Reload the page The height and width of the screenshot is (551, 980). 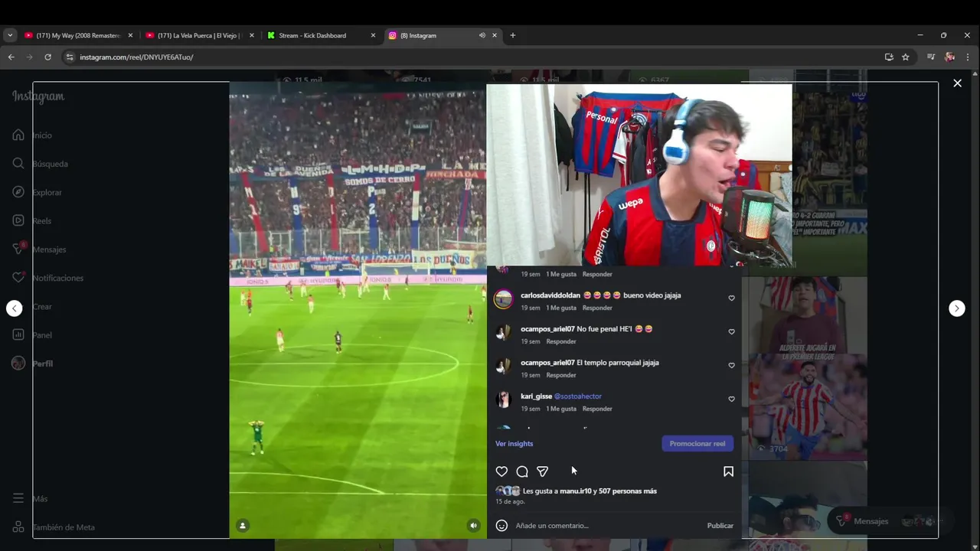47,57
